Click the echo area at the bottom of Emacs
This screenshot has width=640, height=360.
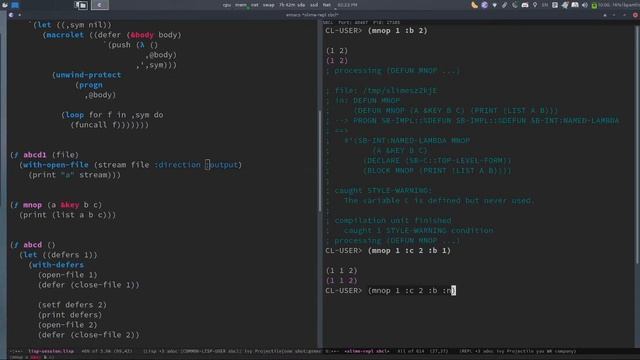coord(320,357)
